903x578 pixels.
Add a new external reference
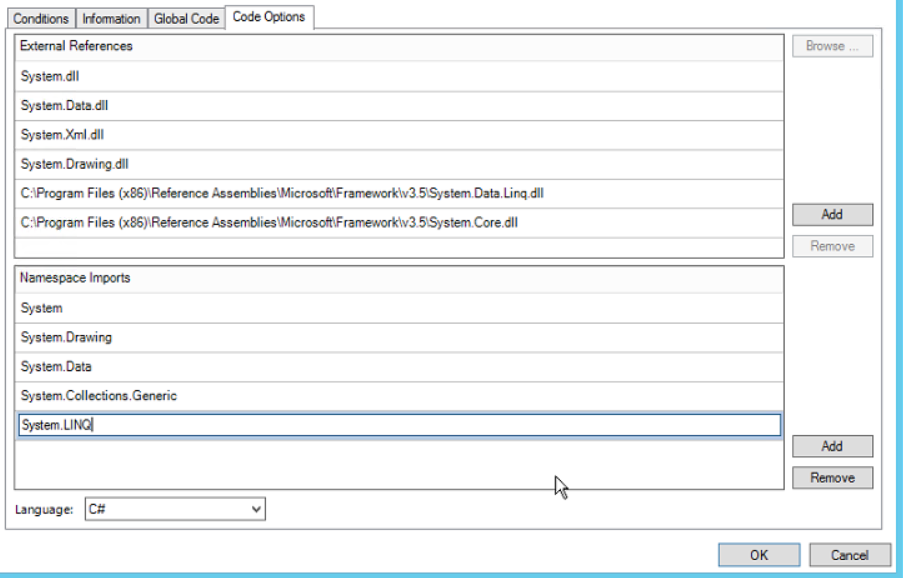click(x=832, y=215)
